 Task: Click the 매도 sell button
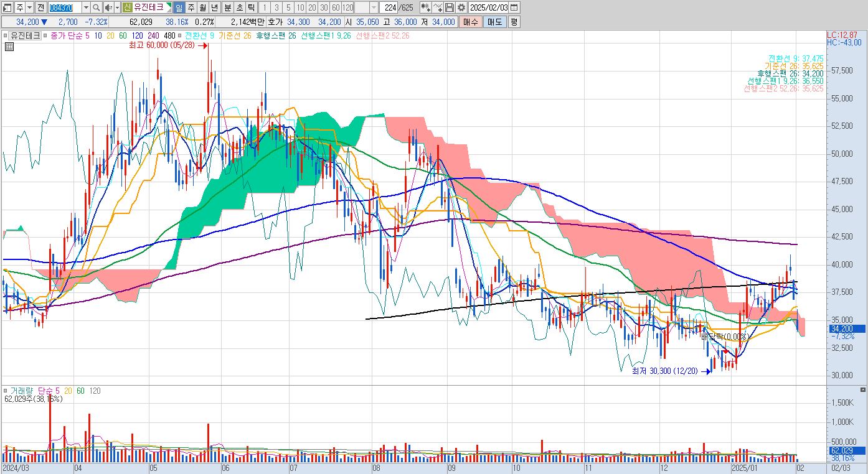tap(495, 22)
